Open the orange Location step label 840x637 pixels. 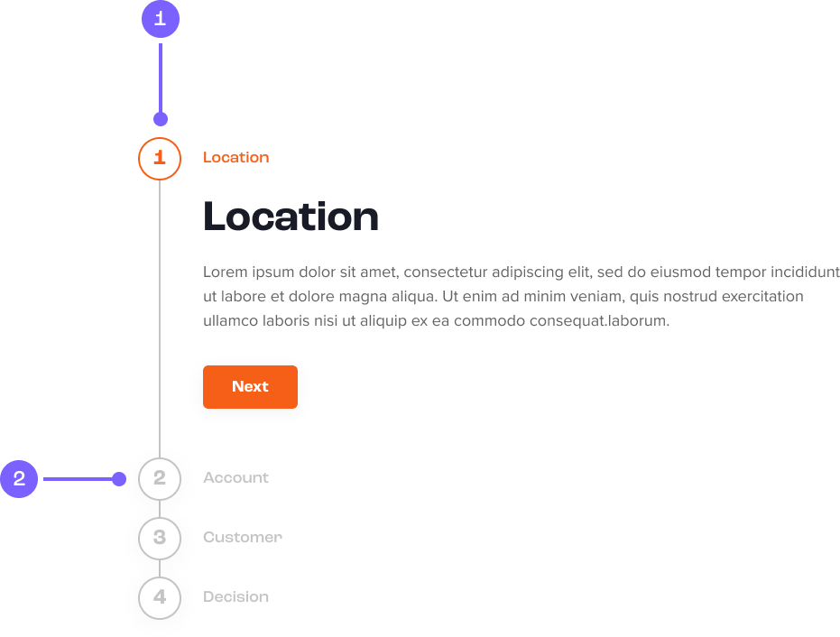click(235, 158)
